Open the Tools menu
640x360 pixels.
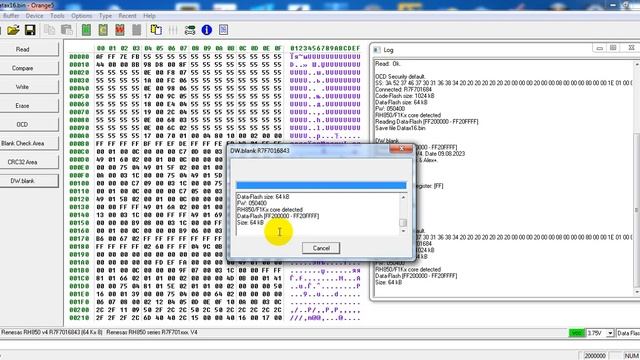[57, 16]
